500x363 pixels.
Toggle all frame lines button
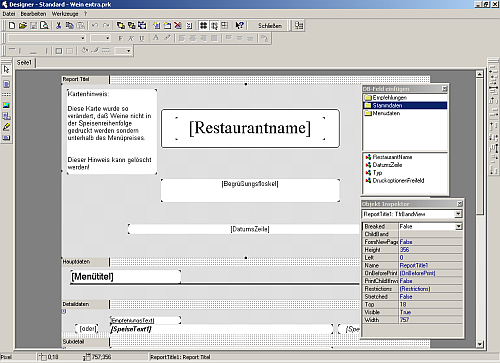coord(59,51)
